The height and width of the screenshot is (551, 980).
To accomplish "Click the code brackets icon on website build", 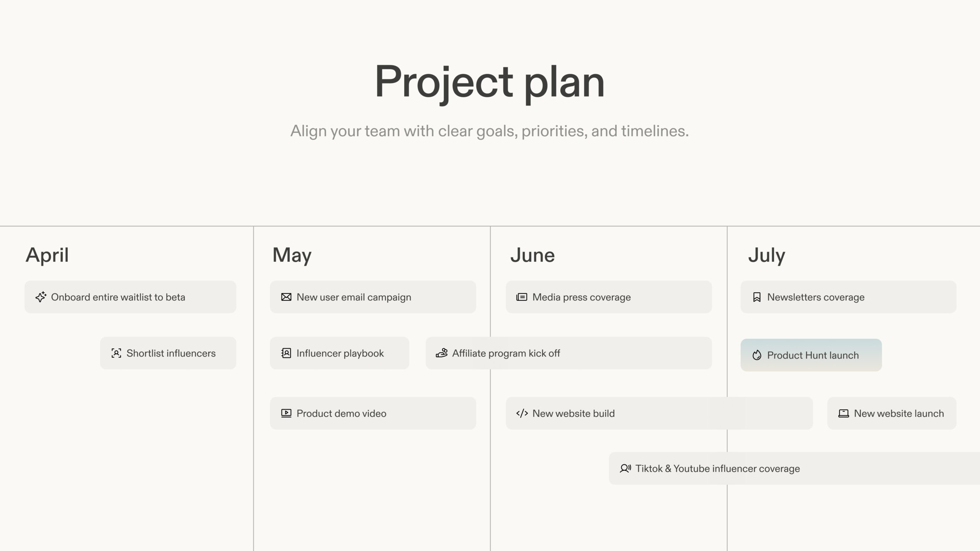I will pos(522,413).
